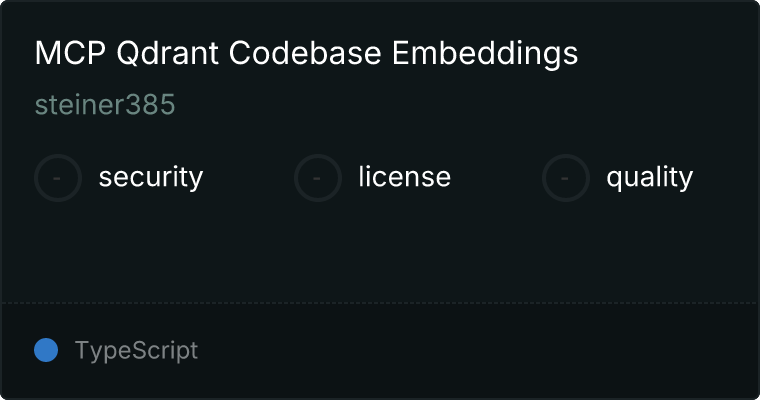Visit the steiner385 author profile
The height and width of the screenshot is (400, 760).
click(x=105, y=105)
